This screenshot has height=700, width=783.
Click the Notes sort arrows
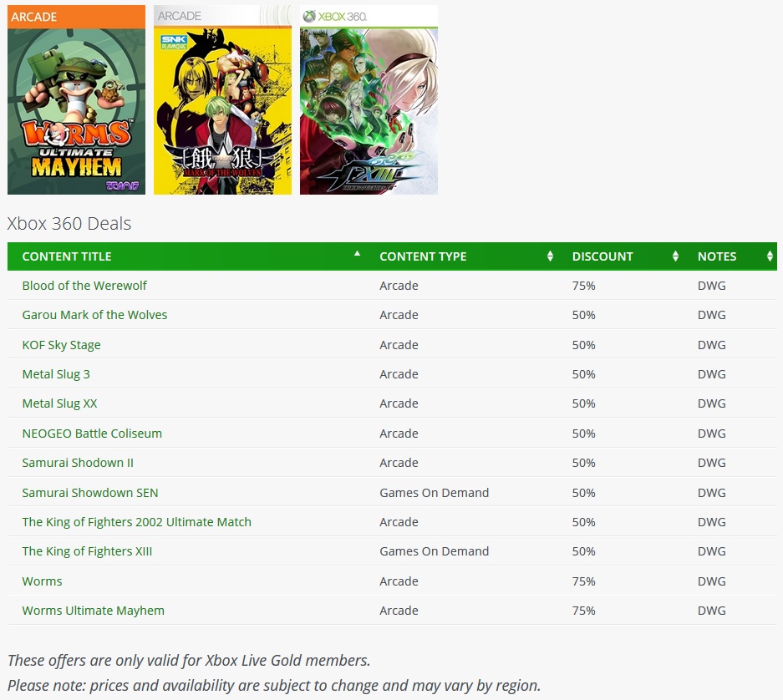tap(770, 256)
